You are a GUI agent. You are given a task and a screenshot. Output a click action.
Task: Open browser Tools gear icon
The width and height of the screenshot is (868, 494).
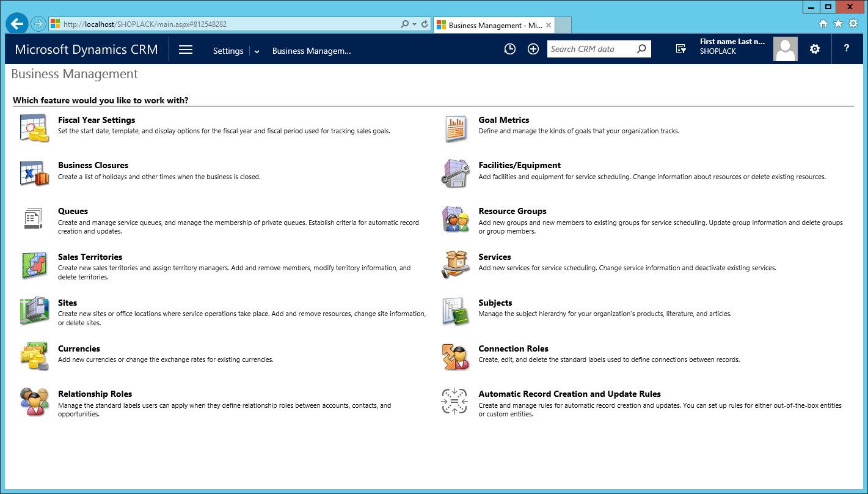853,24
